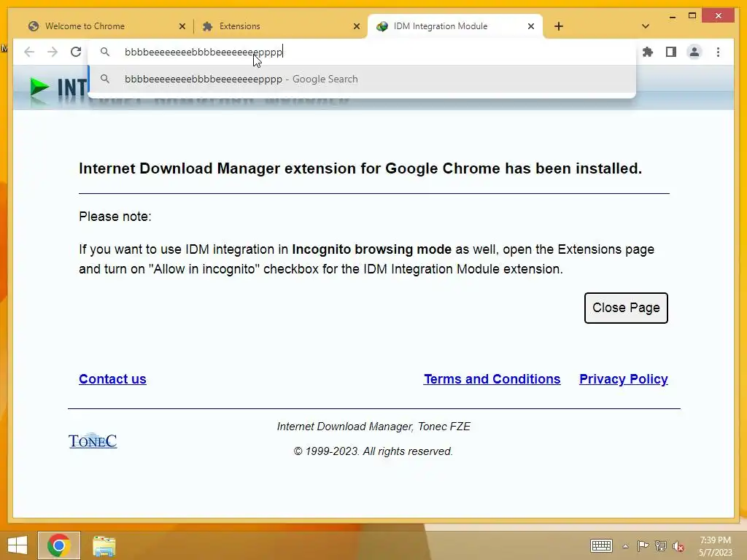The height and width of the screenshot is (560, 747).
Task: Click the green IDM logo arrow
Action: (x=39, y=87)
